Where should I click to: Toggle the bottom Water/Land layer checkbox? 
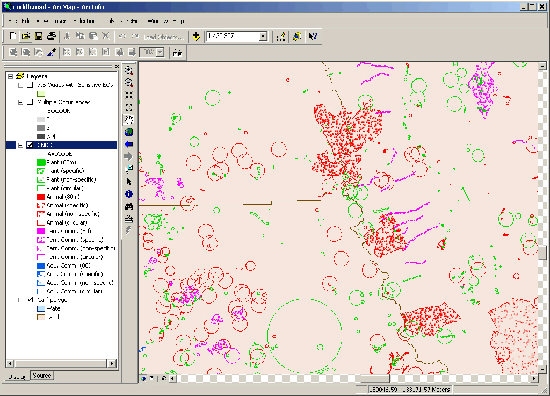(x=30, y=300)
